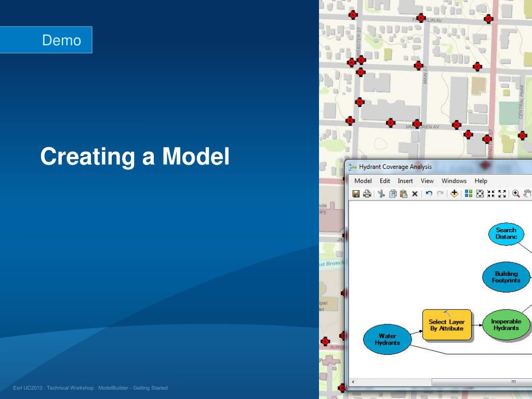Open the Windows menu

coord(454,181)
